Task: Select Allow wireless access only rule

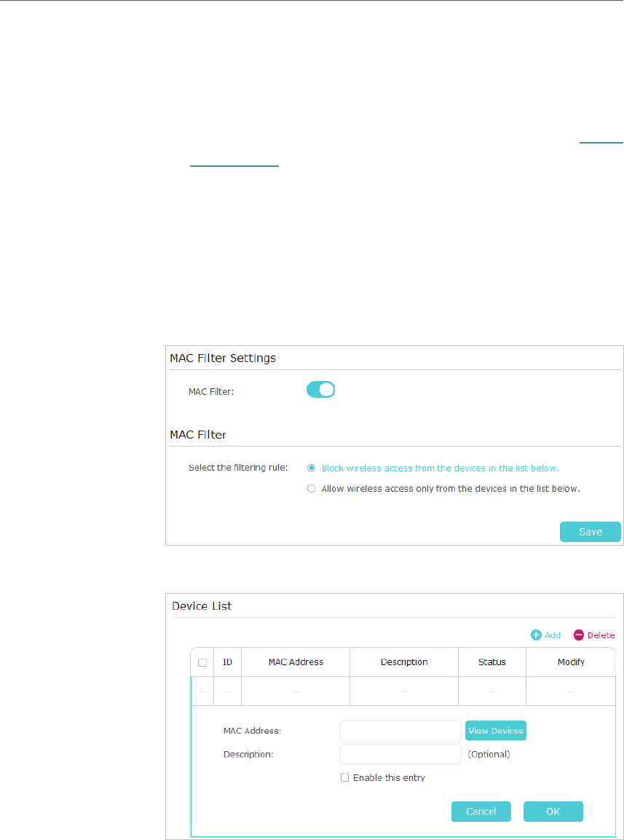Action: click(311, 489)
